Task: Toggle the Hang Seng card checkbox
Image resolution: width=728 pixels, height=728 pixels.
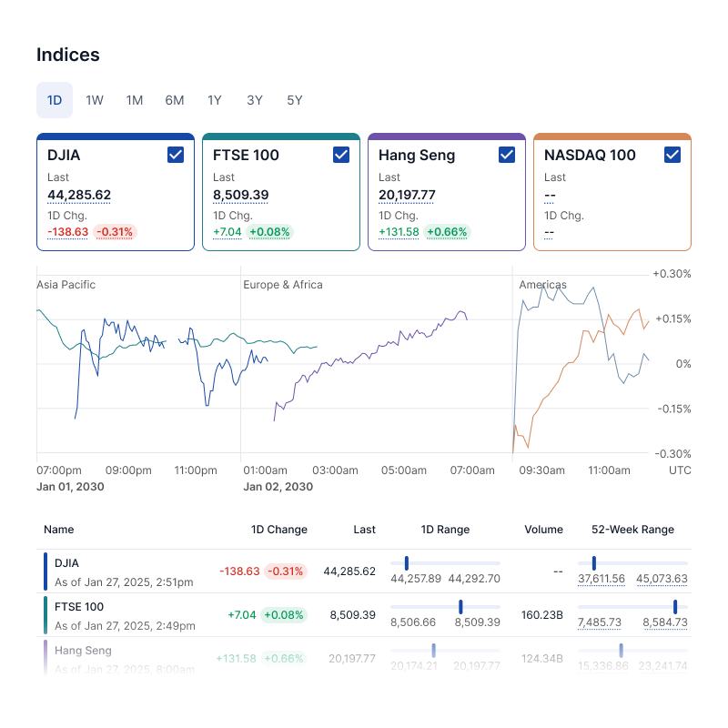Action: click(507, 155)
